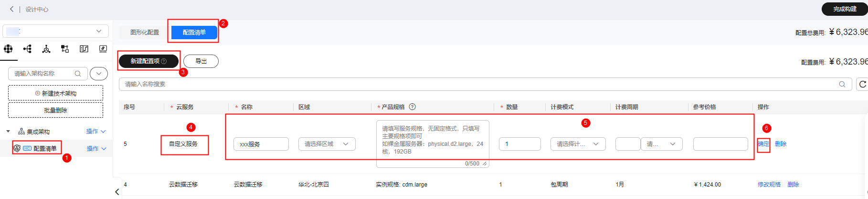The image size is (868, 199).
Task: Collapse the 集成架构 tree node
Action: pyautogui.click(x=8, y=132)
